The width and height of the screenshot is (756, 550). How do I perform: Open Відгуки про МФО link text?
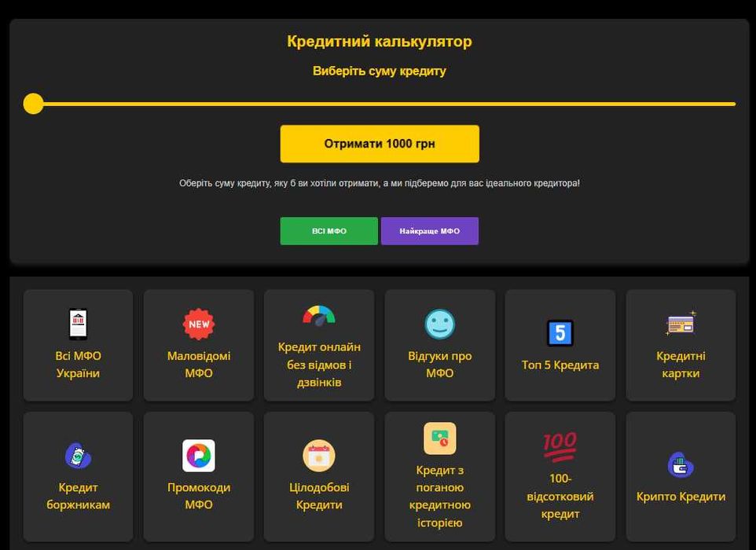440,365
